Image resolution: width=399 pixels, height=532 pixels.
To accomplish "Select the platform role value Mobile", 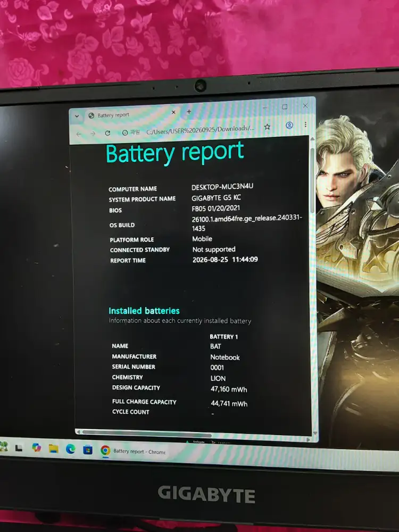I will (x=202, y=239).
